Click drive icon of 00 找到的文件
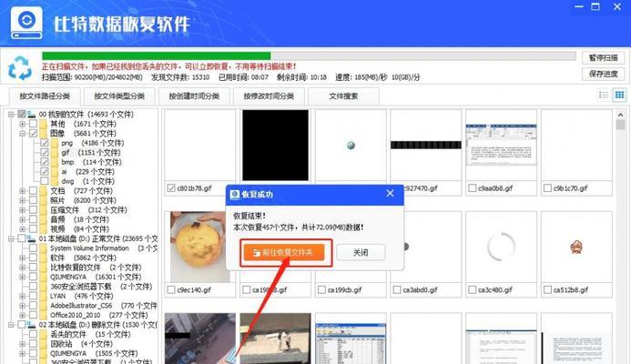The image size is (631, 364). 31,115
